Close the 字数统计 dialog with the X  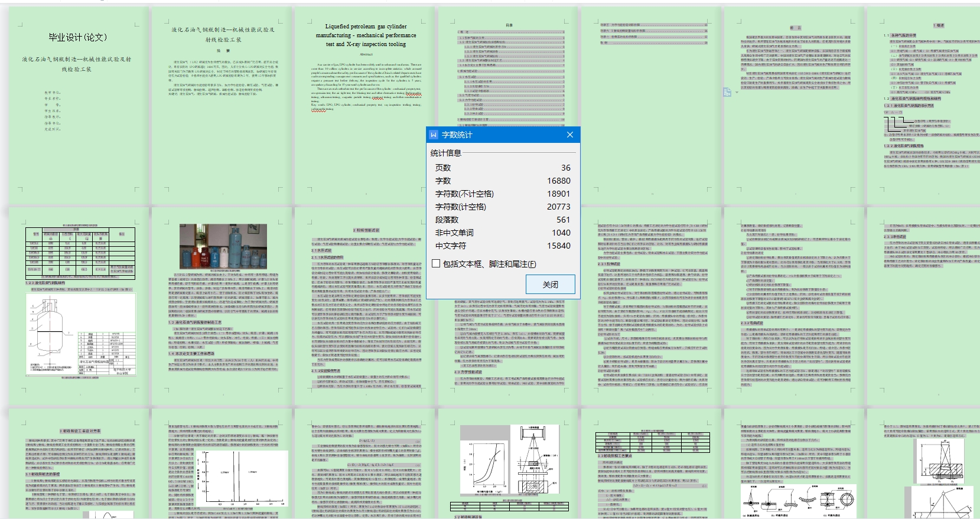pyautogui.click(x=570, y=135)
